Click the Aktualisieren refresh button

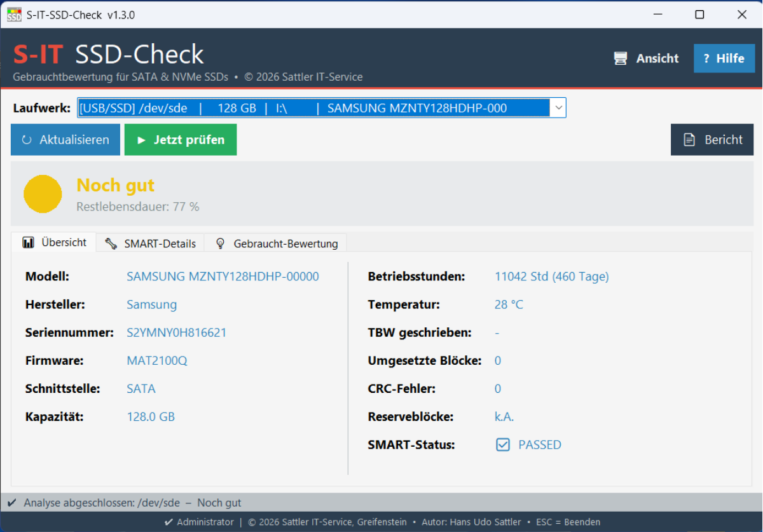pyautogui.click(x=65, y=140)
